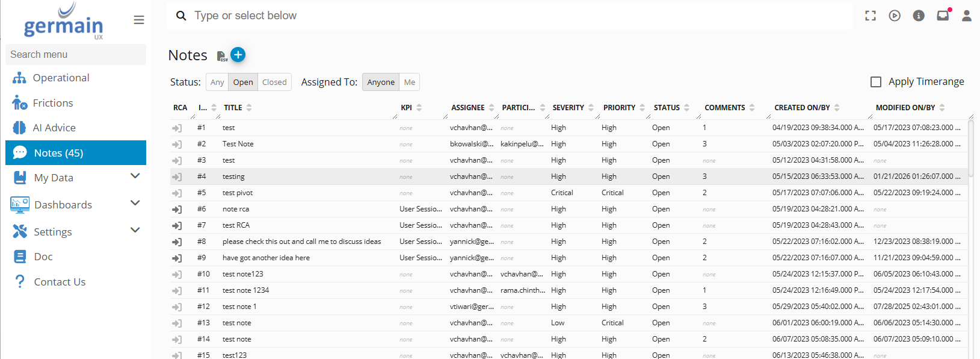Enable the Apply Timerange checkbox
The image size is (980, 359).
coord(876,82)
